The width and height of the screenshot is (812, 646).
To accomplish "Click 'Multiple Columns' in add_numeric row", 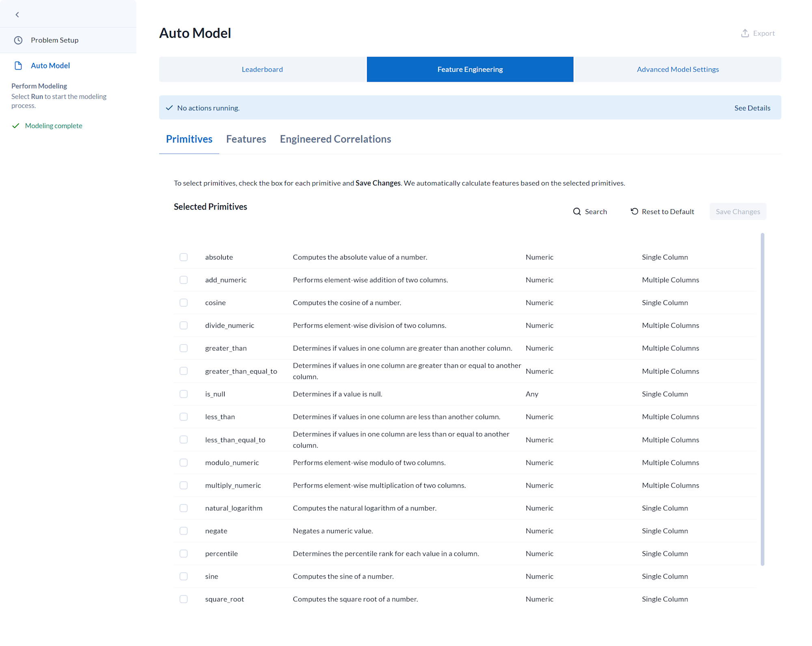I will click(670, 280).
